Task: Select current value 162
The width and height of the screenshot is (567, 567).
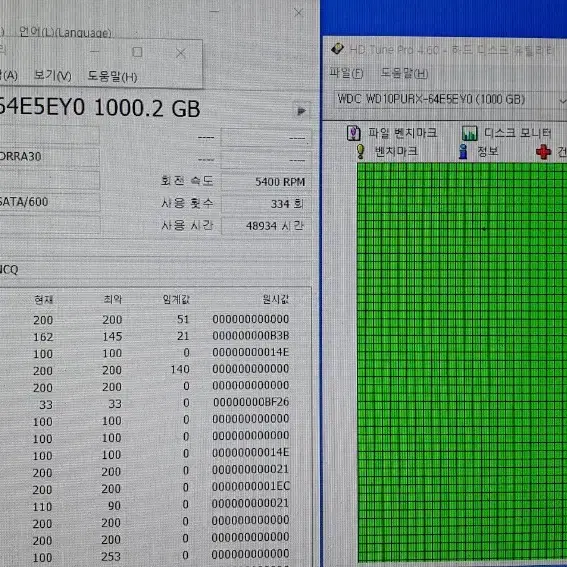Action: point(43,337)
